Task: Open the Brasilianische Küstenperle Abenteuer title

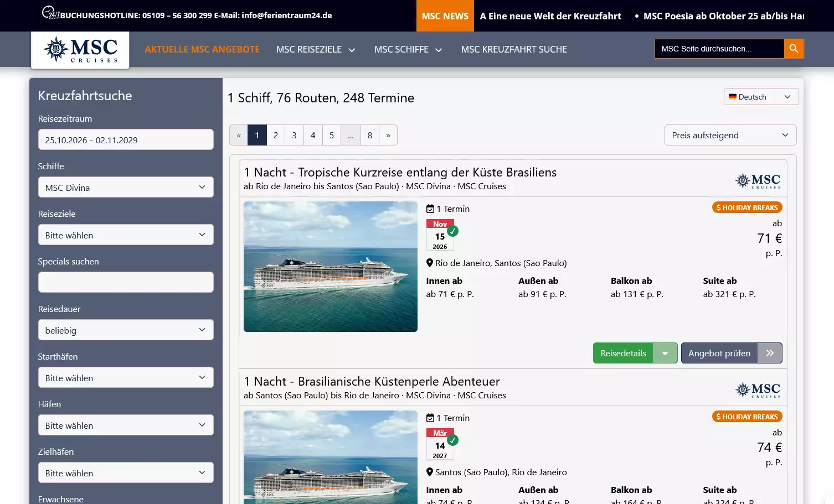Action: click(372, 382)
